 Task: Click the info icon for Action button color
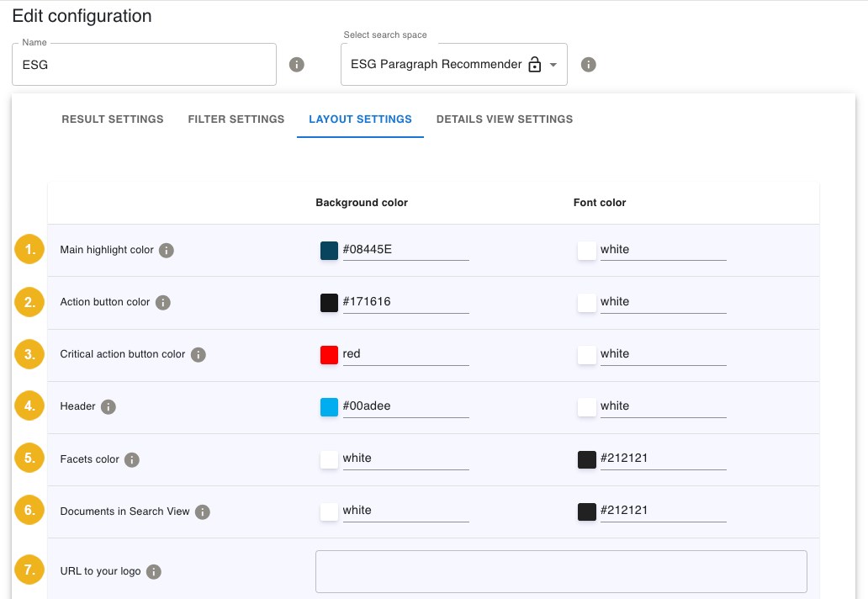click(x=162, y=302)
